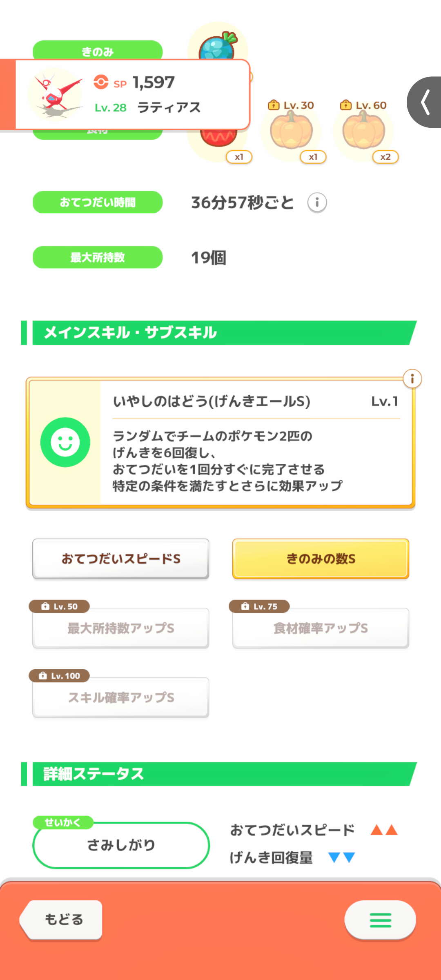Tap the green smiley skill icon

tap(65, 442)
